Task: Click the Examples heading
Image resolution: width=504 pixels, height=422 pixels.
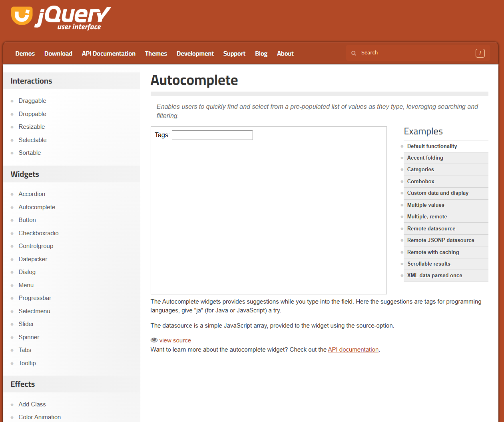Action: (423, 132)
